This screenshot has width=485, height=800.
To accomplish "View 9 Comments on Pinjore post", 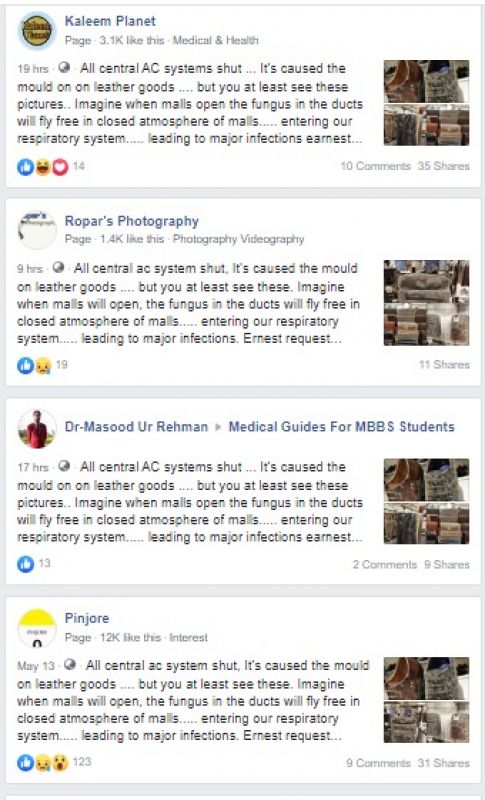I will [x=378, y=763].
